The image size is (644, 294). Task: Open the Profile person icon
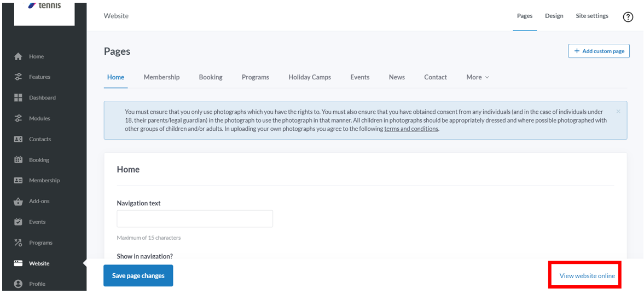tap(18, 284)
